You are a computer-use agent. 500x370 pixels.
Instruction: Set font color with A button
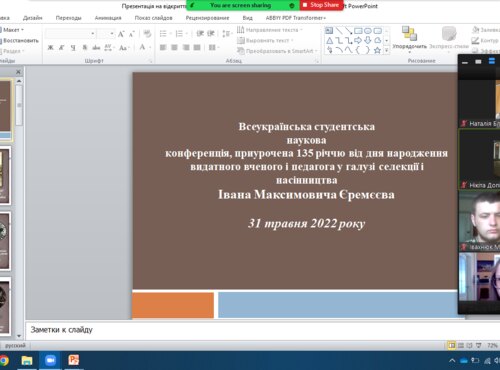[x=142, y=47]
